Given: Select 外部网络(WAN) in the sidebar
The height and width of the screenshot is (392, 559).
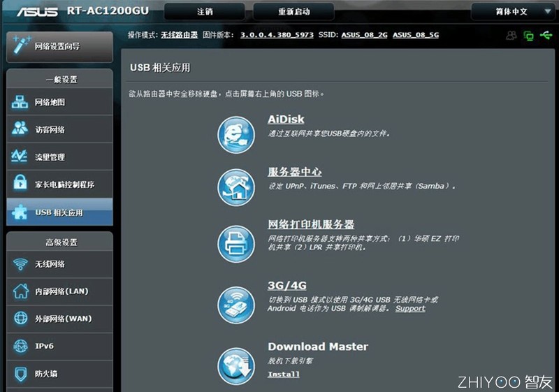Looking at the screenshot, I should click(x=60, y=319).
